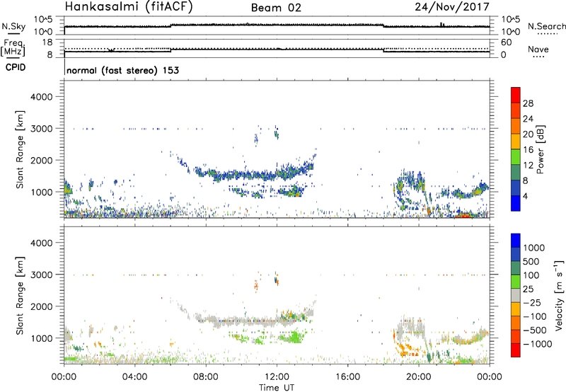The image size is (566, 392).
Task: Click the date '24/Nov/2017'
Action: click(452, 6)
